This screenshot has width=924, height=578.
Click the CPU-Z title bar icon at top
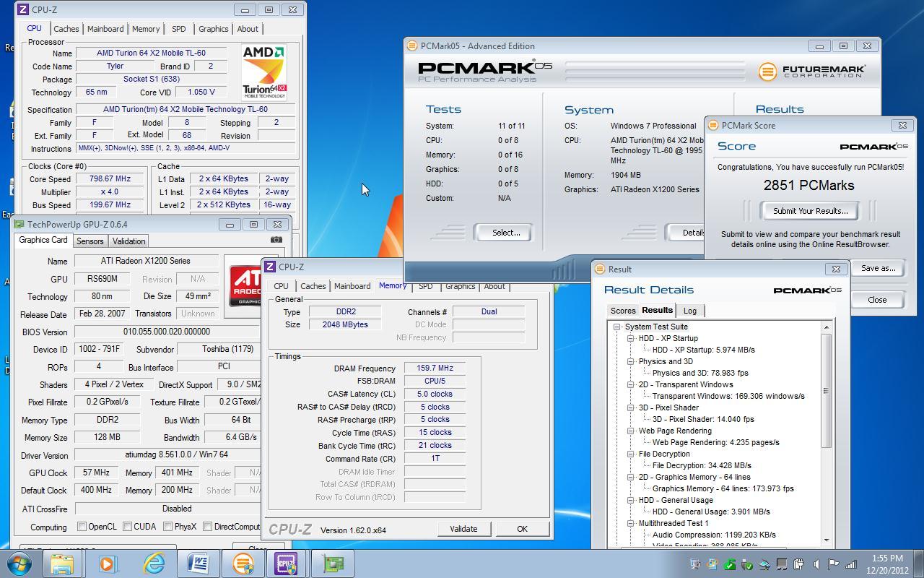(22, 9)
